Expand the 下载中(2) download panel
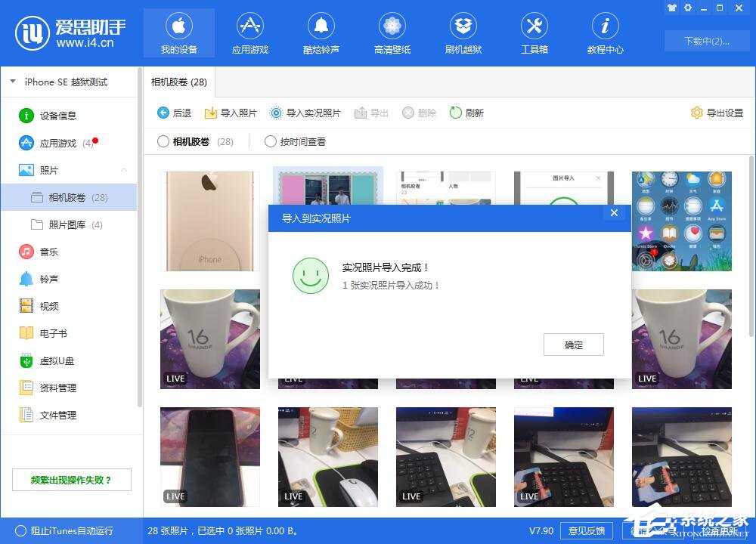This screenshot has height=544, width=756. tap(706, 41)
